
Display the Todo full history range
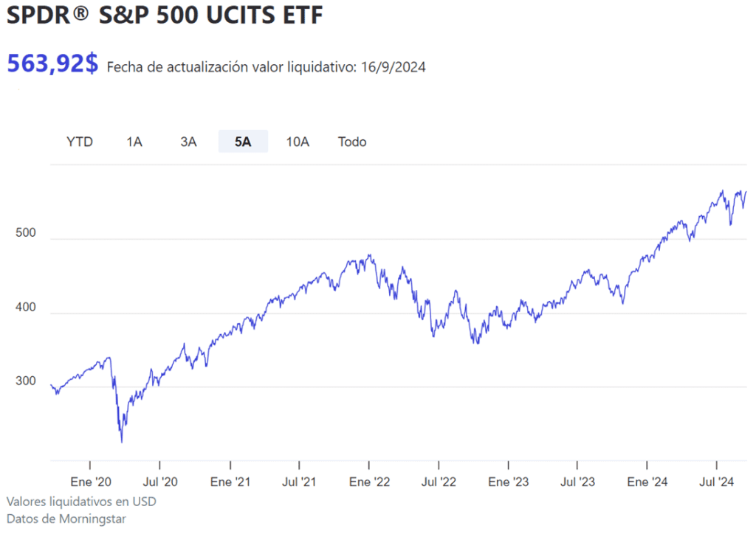[x=352, y=141]
